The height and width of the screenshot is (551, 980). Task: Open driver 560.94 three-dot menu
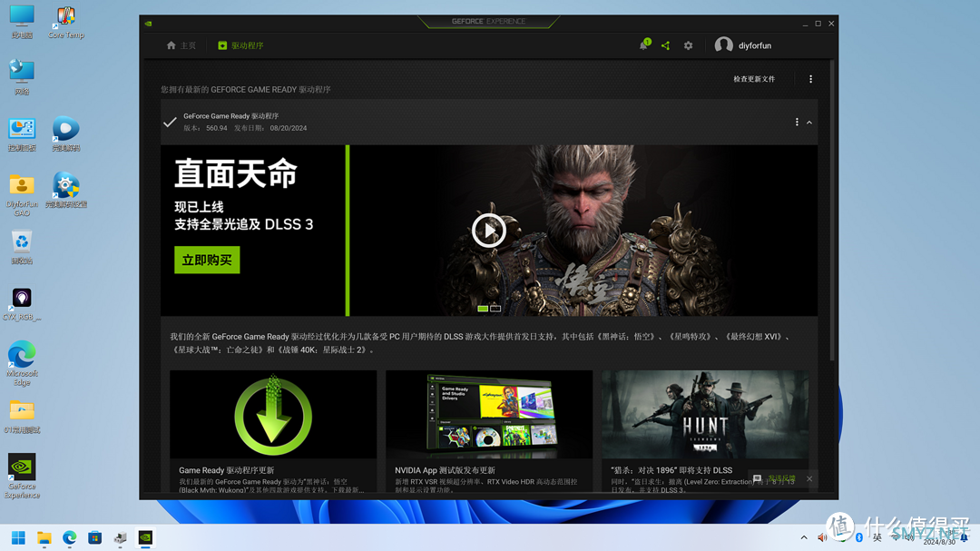797,122
